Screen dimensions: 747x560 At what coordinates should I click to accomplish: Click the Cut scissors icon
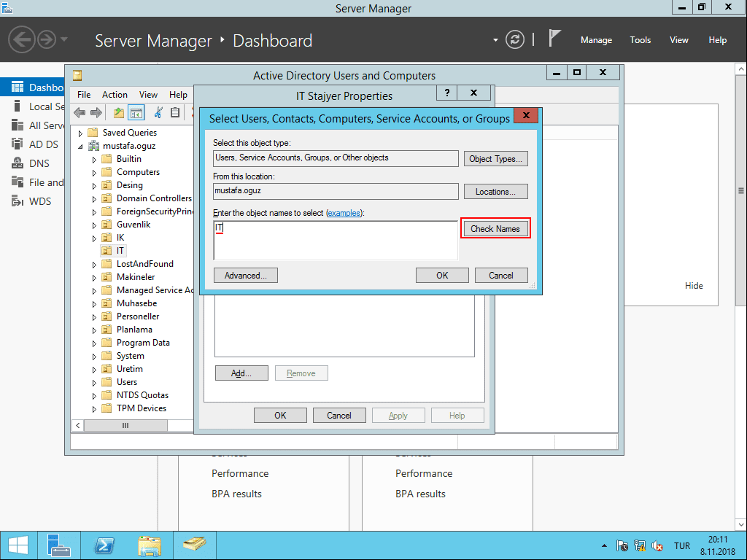click(158, 113)
